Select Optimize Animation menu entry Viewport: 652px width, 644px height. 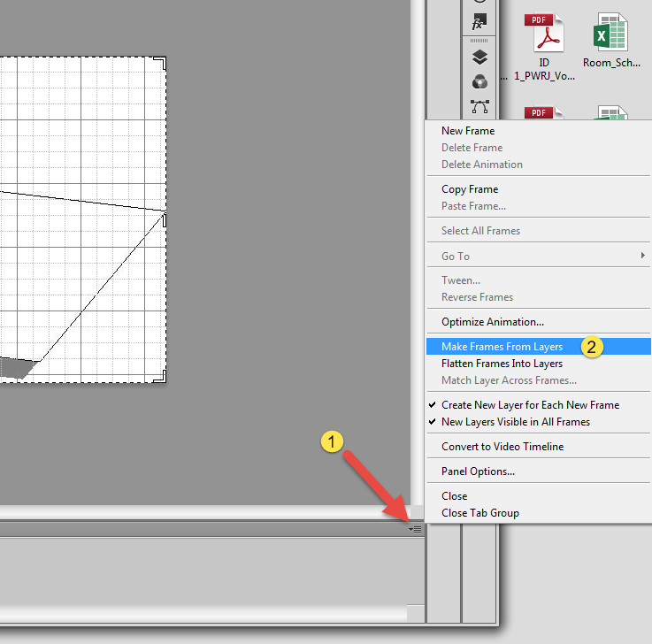538,322
